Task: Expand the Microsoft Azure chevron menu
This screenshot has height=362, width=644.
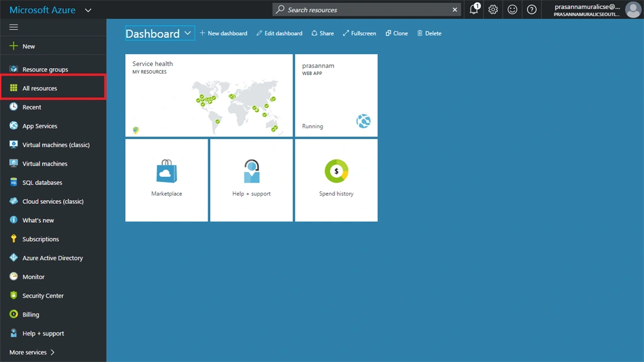Action: click(88, 10)
